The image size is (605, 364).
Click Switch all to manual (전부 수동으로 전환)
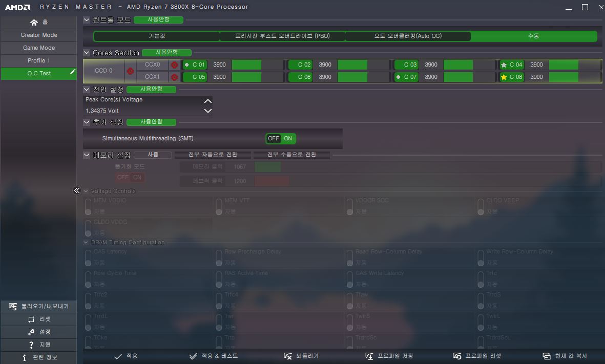tap(291, 155)
